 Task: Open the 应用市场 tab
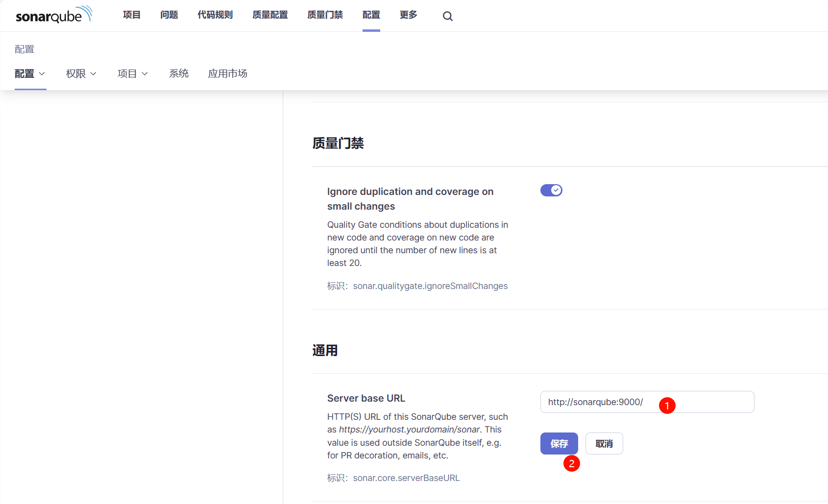pos(227,73)
